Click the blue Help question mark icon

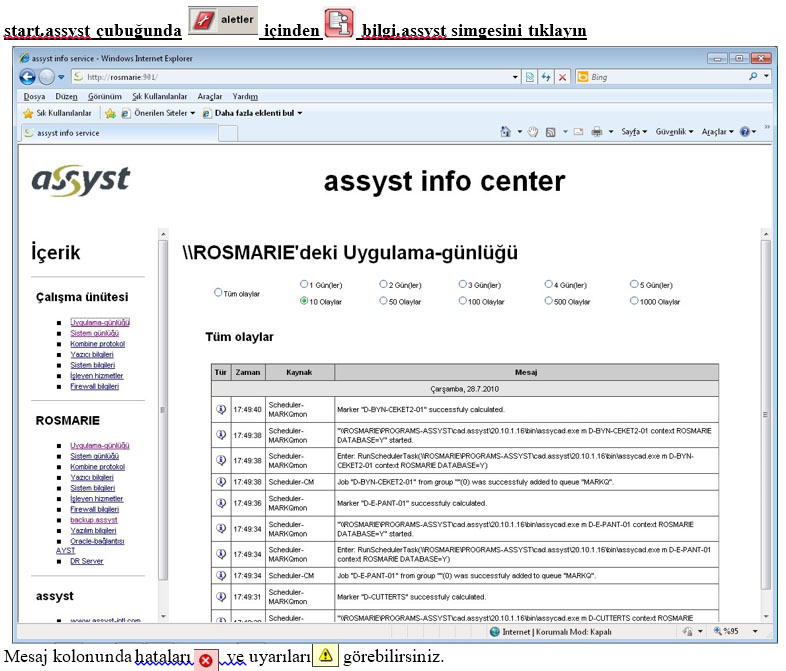pyautogui.click(x=745, y=132)
